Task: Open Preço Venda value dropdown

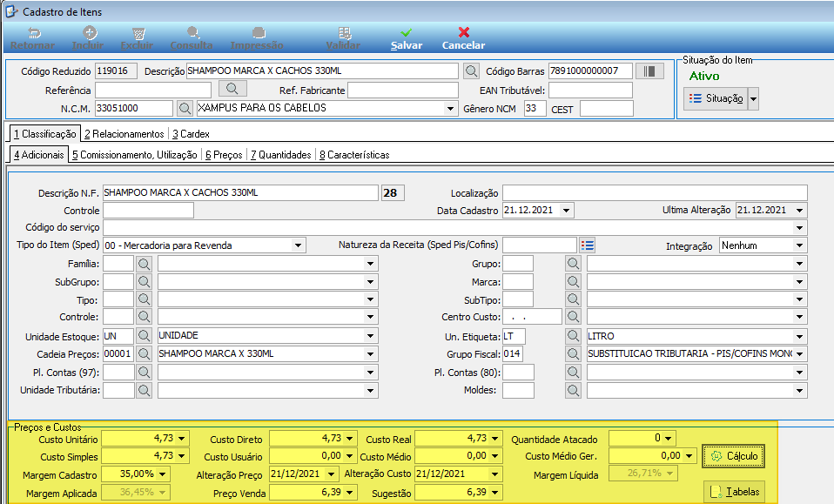Action: coord(349,493)
